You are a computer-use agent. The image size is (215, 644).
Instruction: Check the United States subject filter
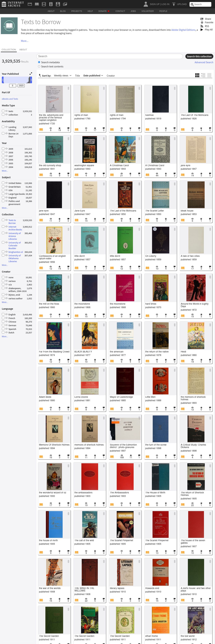pyautogui.click(x=3, y=183)
